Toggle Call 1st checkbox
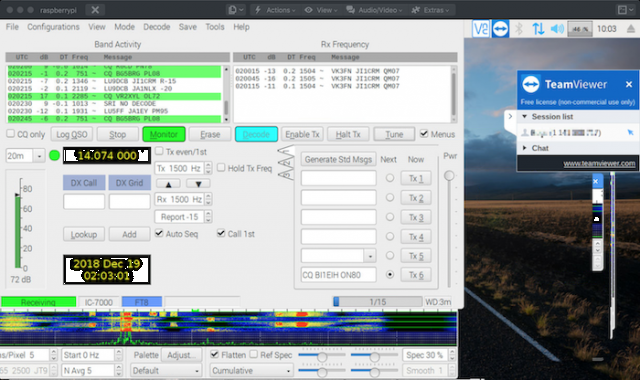This screenshot has height=380, width=640. click(x=221, y=233)
